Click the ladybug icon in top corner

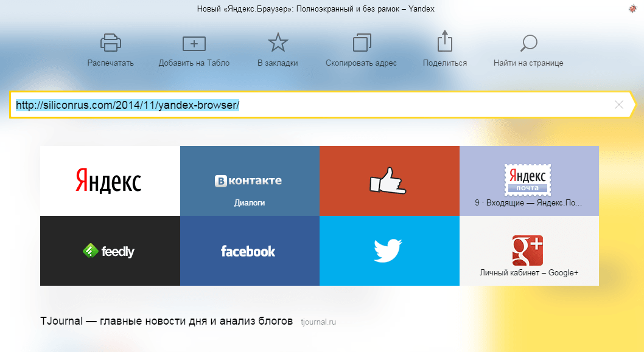point(632,9)
